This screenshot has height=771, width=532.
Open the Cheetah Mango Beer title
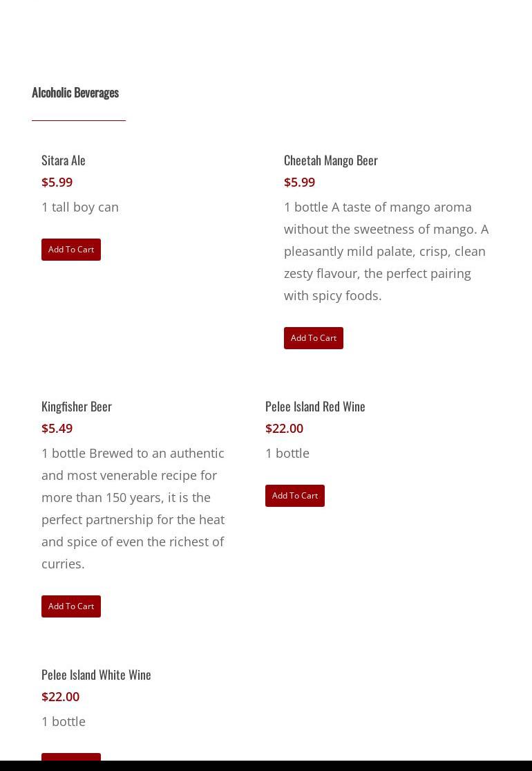point(330,160)
